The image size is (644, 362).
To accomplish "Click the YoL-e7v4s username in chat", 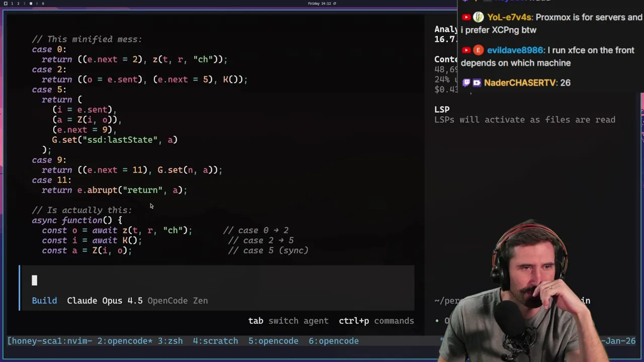I will coord(510,17).
